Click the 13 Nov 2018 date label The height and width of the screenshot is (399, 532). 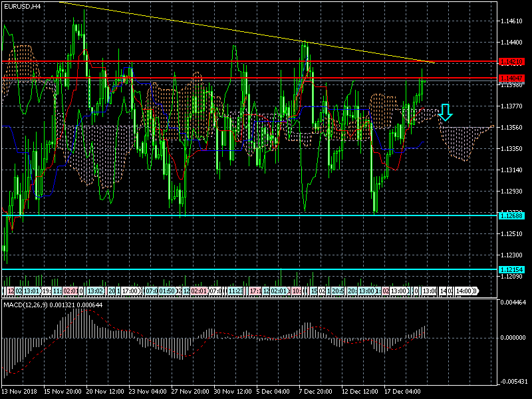click(x=21, y=392)
